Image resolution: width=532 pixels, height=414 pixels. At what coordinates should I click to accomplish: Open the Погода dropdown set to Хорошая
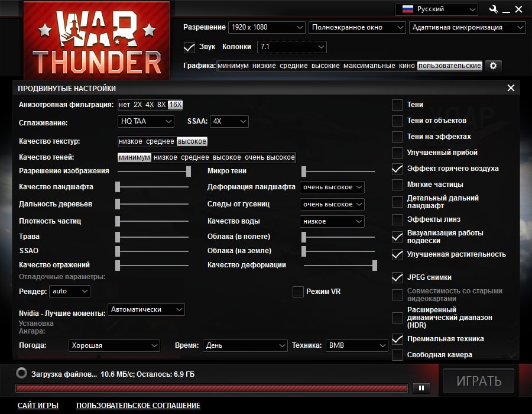coord(114,346)
